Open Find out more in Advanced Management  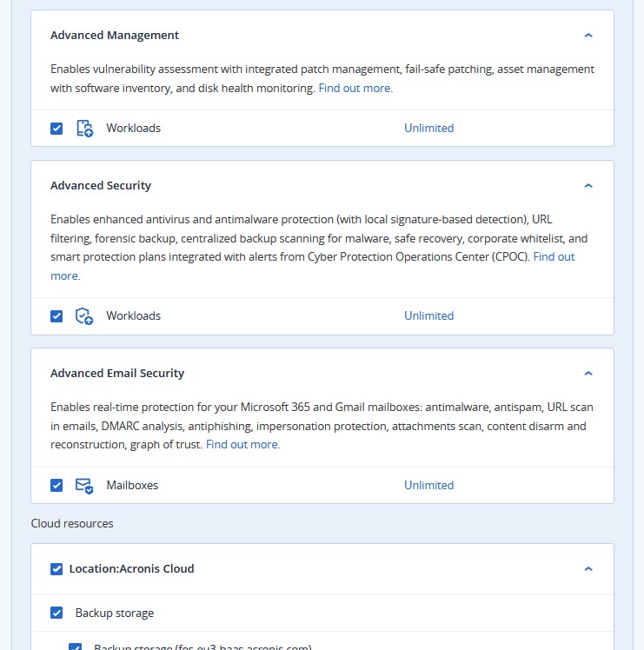[x=355, y=89]
